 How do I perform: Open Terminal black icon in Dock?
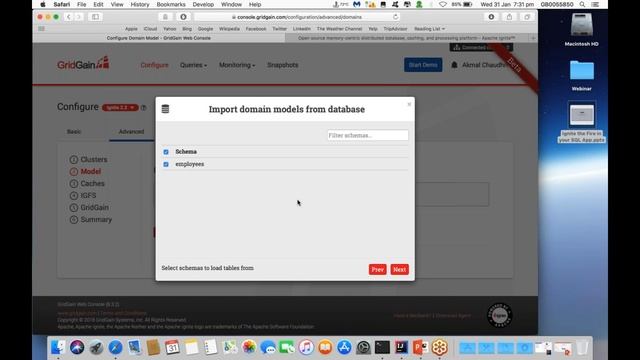pyautogui.click(x=382, y=347)
